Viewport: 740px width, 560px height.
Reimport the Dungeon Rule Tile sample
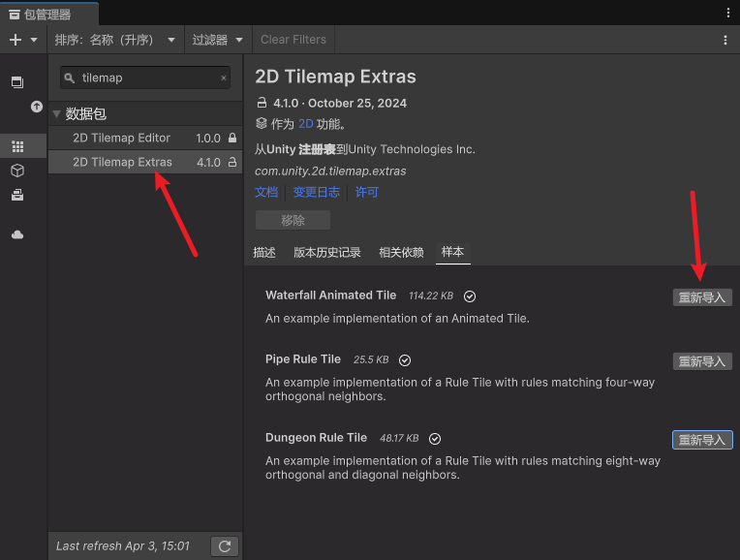[x=702, y=440]
